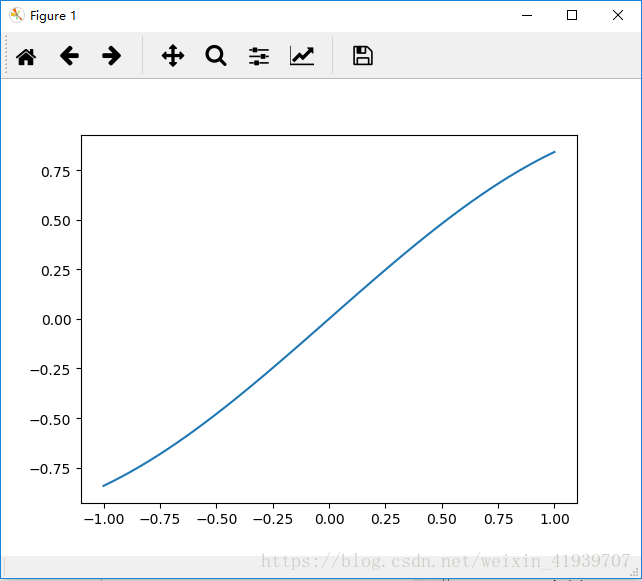Go back to the previous view
Image resolution: width=642 pixels, height=581 pixels.
(69, 56)
